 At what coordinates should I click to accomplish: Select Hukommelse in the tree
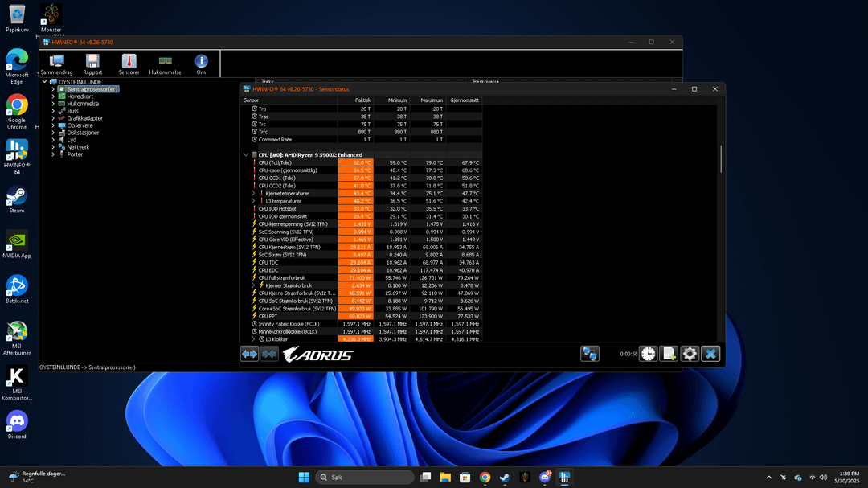[x=83, y=104]
